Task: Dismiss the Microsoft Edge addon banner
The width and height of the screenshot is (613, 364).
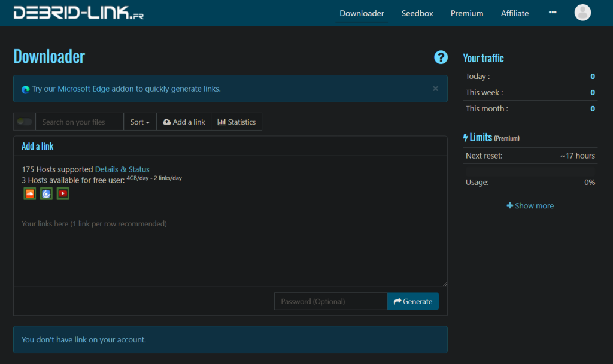Action: point(435,88)
